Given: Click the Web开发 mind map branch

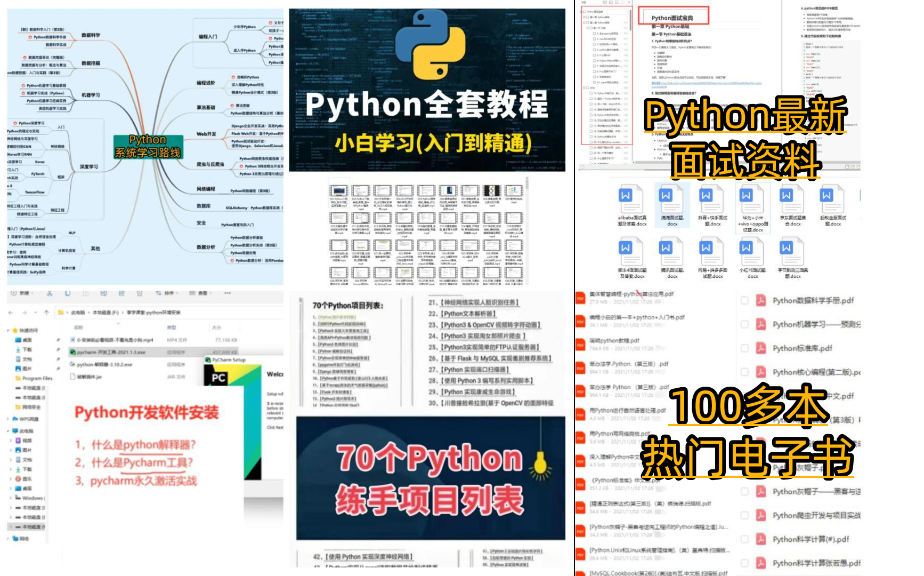Looking at the screenshot, I should point(206,134).
